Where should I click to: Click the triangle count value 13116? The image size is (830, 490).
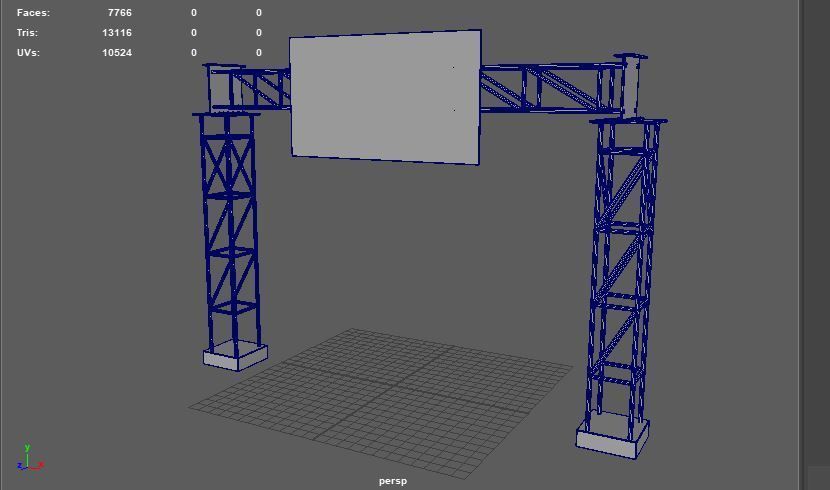[117, 33]
